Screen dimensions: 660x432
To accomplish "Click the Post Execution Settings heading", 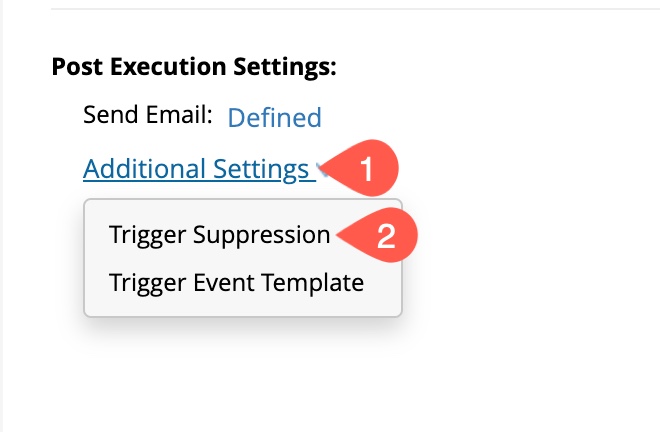I will click(193, 68).
